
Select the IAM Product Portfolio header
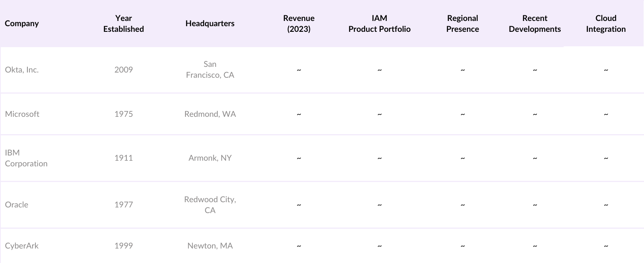(x=379, y=23)
